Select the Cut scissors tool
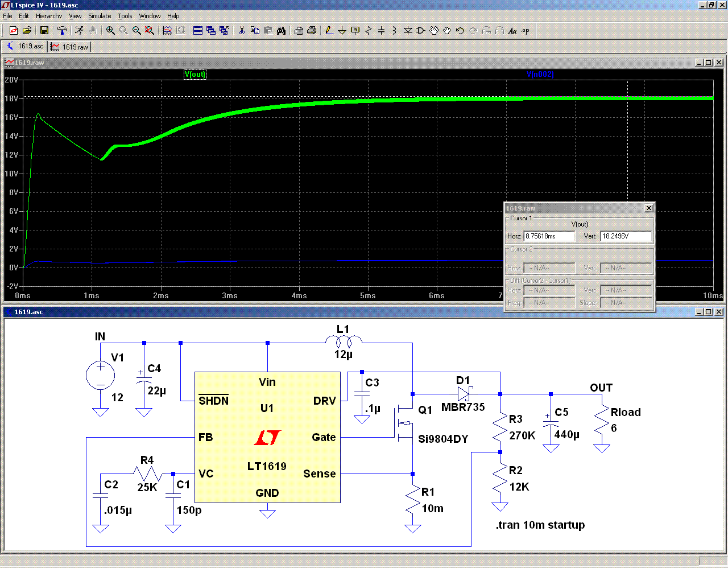Image resolution: width=728 pixels, height=568 pixels. click(242, 31)
